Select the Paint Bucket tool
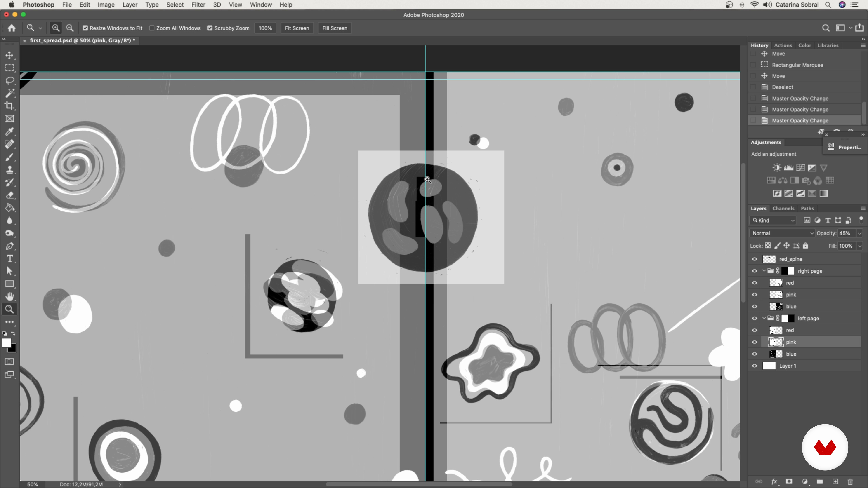Image resolution: width=868 pixels, height=488 pixels. pos(9,208)
